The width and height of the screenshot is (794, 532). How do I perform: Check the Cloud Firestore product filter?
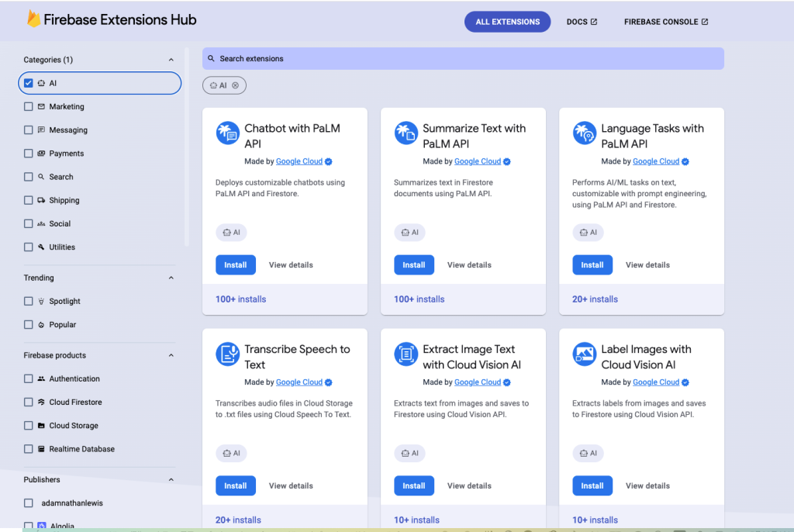(29, 402)
